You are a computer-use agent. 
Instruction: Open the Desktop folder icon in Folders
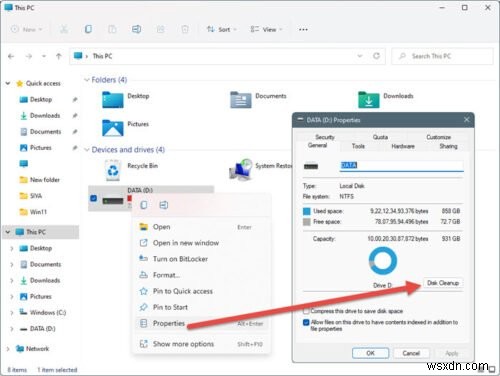113,100
